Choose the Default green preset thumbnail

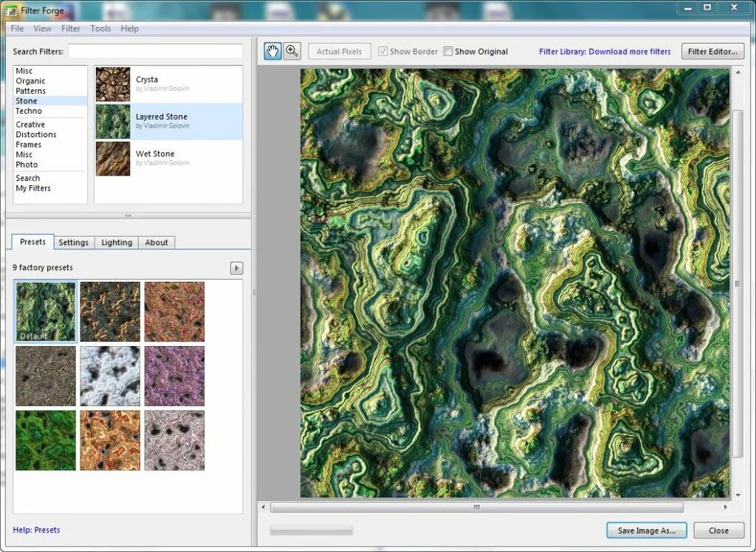pos(46,311)
